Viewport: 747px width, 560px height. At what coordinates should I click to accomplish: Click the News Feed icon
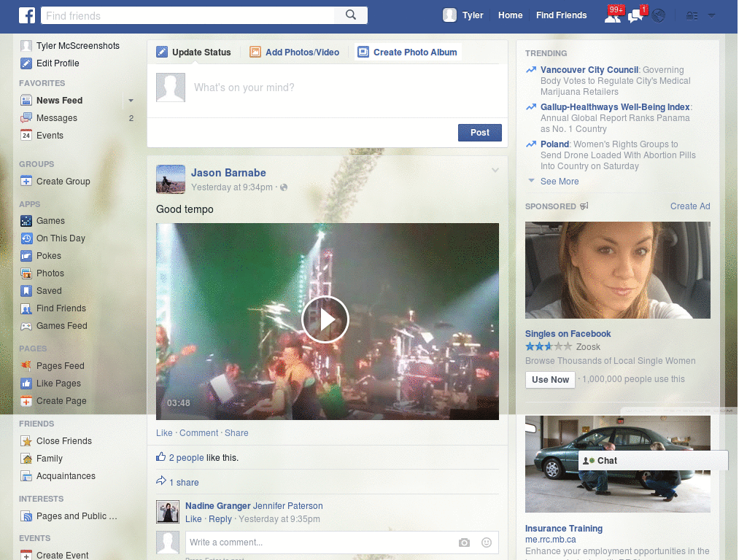[26, 101]
